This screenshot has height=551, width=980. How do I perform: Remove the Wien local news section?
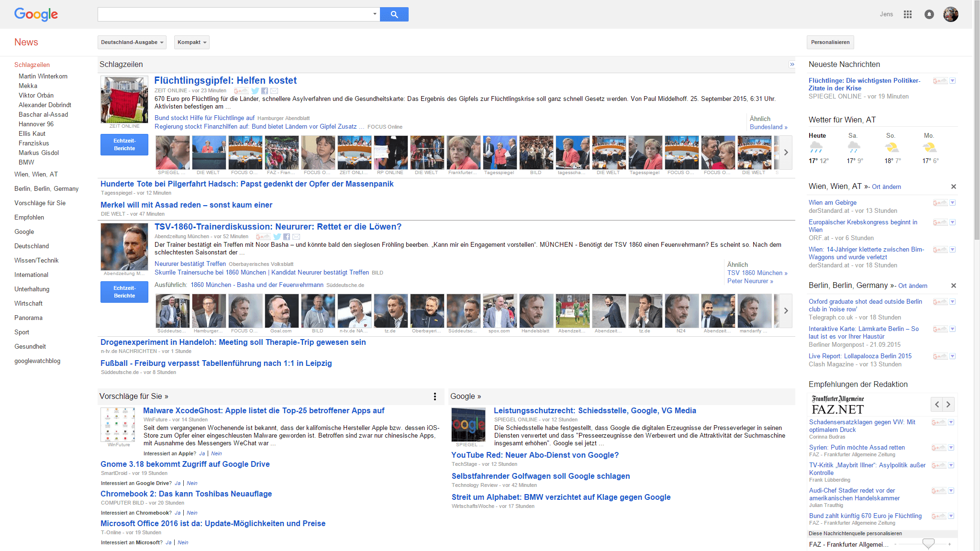pyautogui.click(x=953, y=187)
